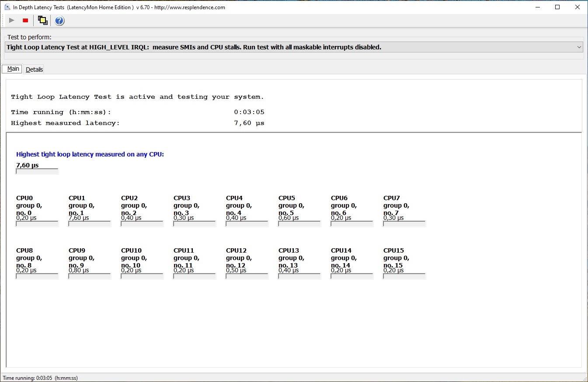Click the CPU4 label

pyautogui.click(x=234, y=198)
